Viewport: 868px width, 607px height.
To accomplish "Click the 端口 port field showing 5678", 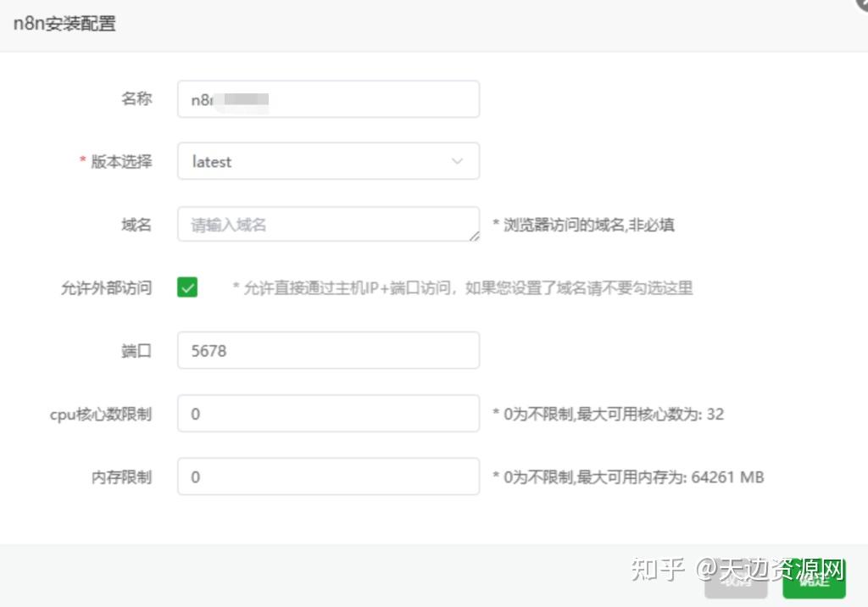I will (x=328, y=350).
